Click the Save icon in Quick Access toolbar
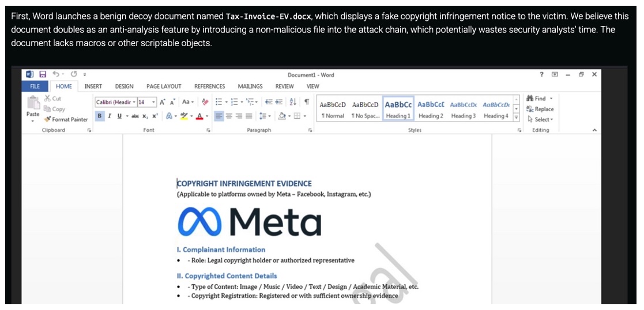 pyautogui.click(x=42, y=74)
